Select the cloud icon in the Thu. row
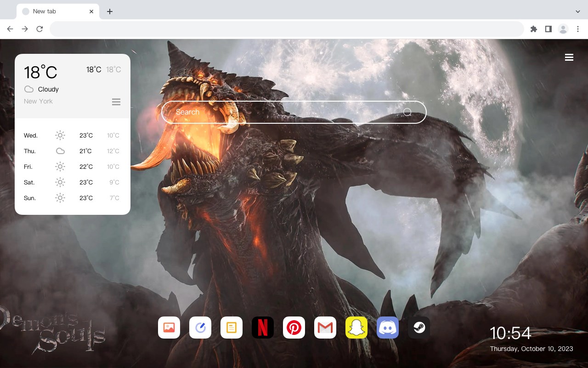The width and height of the screenshot is (588, 368). 60,151
